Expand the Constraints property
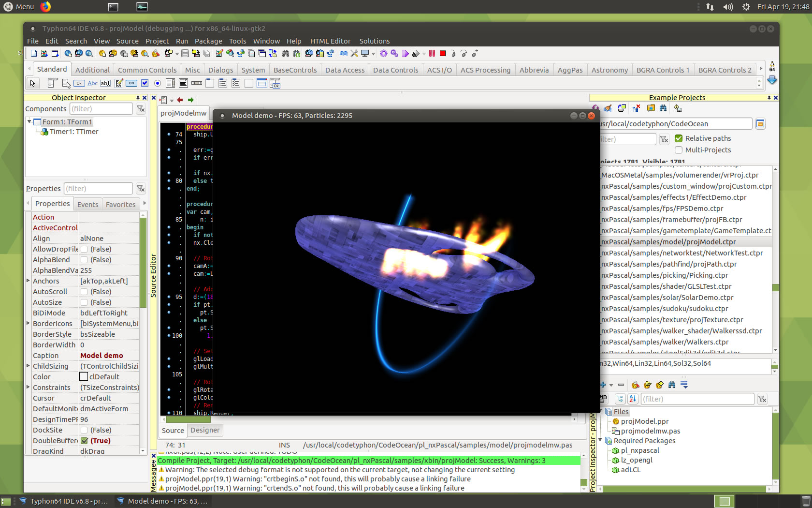Screen dimensions: 812x508 point(28,387)
